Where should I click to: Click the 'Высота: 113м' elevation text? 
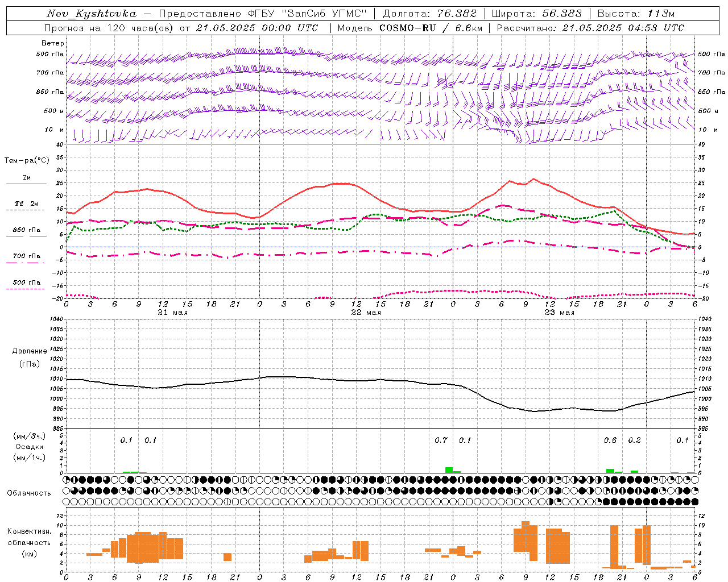point(636,14)
